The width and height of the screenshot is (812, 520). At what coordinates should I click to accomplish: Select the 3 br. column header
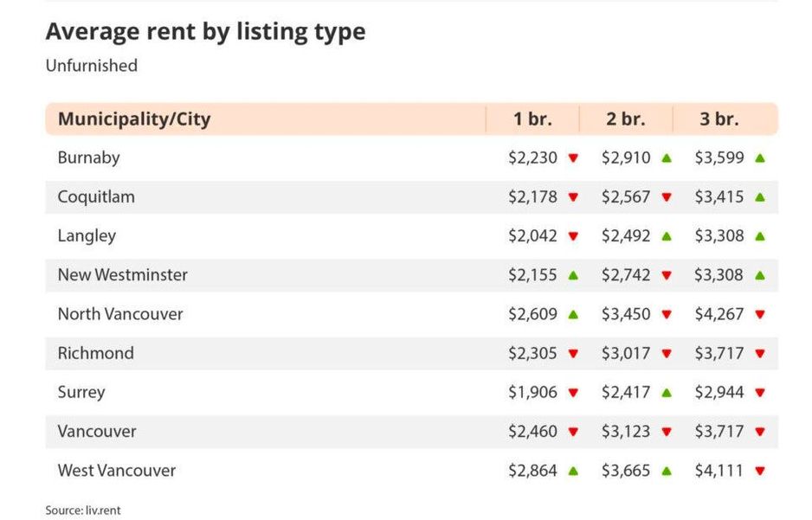719,119
